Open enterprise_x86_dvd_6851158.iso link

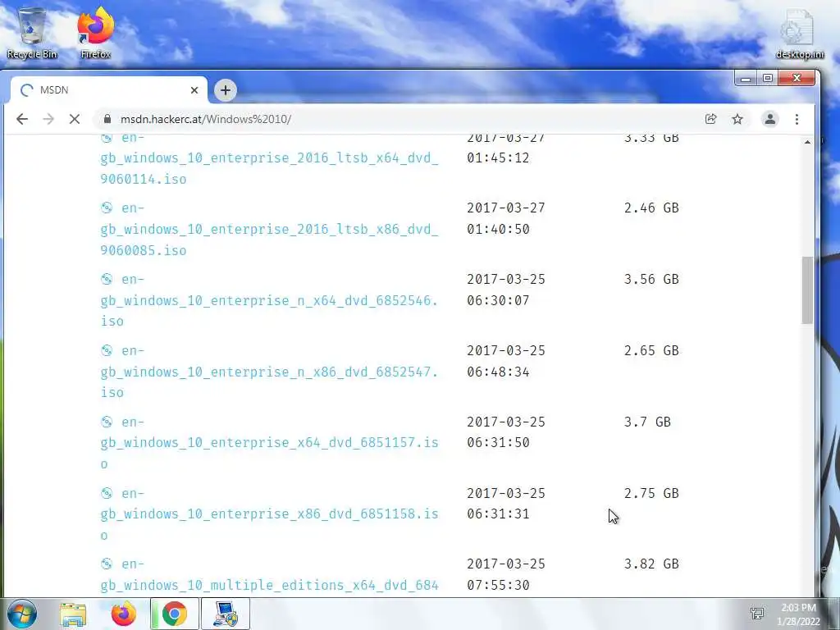point(269,514)
